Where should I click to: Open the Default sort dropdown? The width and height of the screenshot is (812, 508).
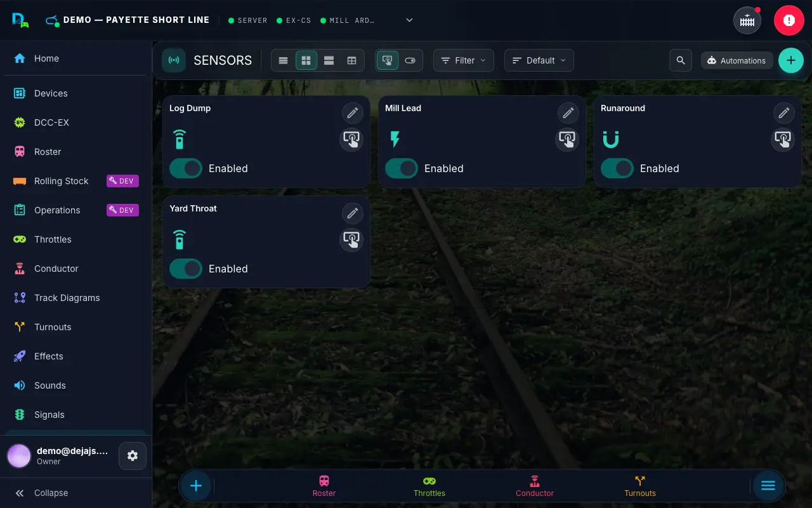click(539, 60)
